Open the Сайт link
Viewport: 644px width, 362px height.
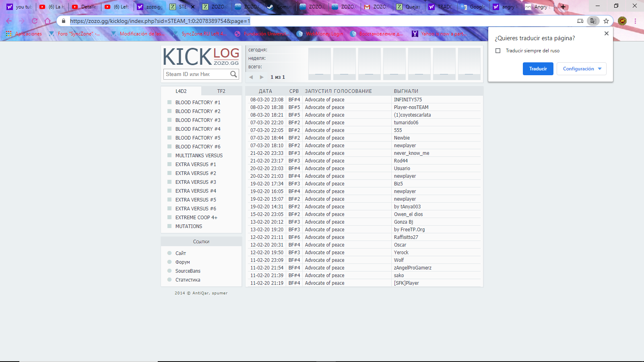(181, 253)
